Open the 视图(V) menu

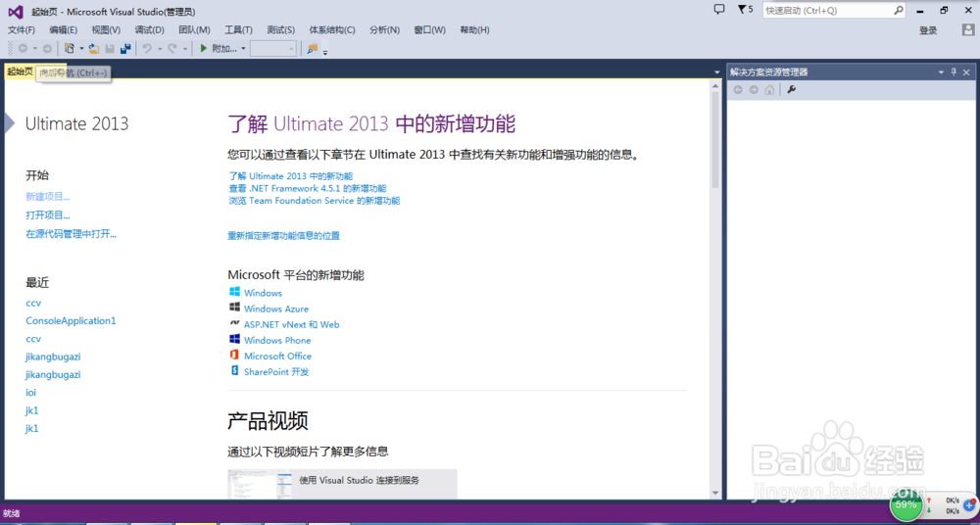[x=106, y=30]
